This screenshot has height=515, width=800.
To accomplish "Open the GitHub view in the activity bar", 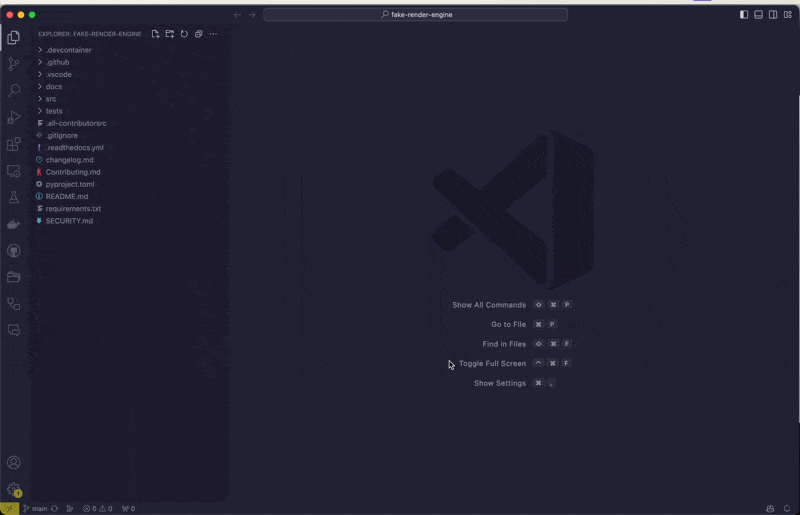I will click(x=14, y=251).
